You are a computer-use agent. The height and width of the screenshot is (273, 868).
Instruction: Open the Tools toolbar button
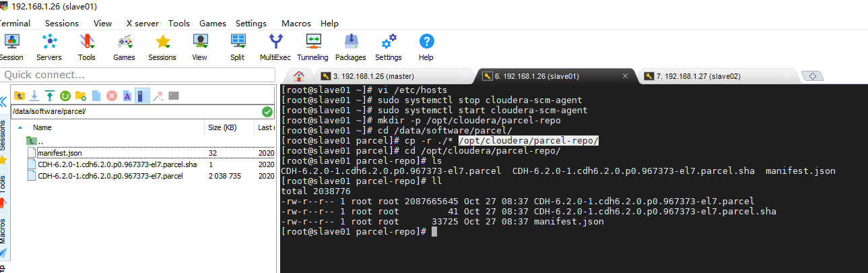(87, 47)
